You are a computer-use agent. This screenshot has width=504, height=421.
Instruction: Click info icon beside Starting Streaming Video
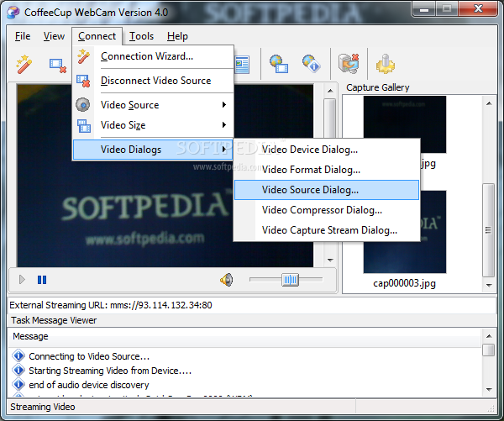18,370
